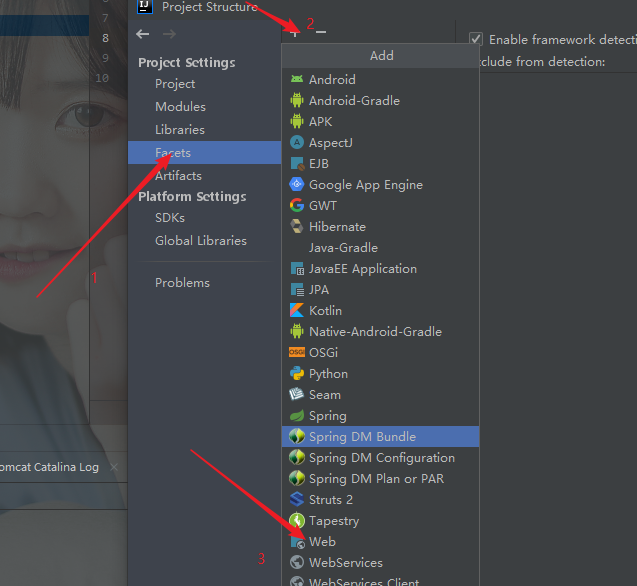Click the Spring leaf icon
637x586 pixels.
(297, 416)
